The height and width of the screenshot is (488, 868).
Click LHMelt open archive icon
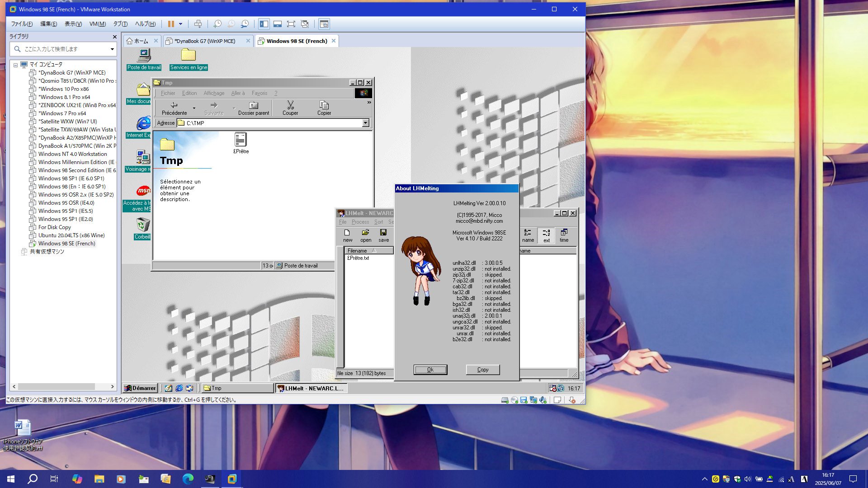[365, 235]
